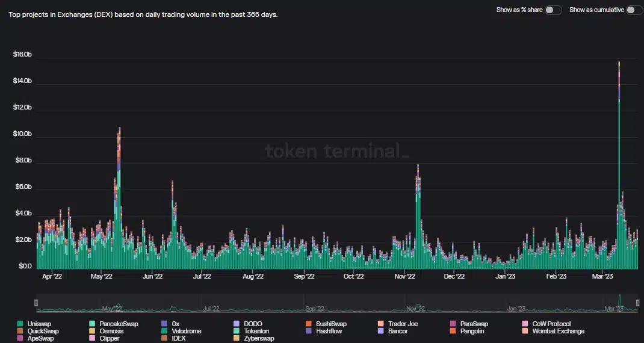The image size is (644, 343).
Task: Click the ParaSwap legend color swatch
Action: pos(453,324)
